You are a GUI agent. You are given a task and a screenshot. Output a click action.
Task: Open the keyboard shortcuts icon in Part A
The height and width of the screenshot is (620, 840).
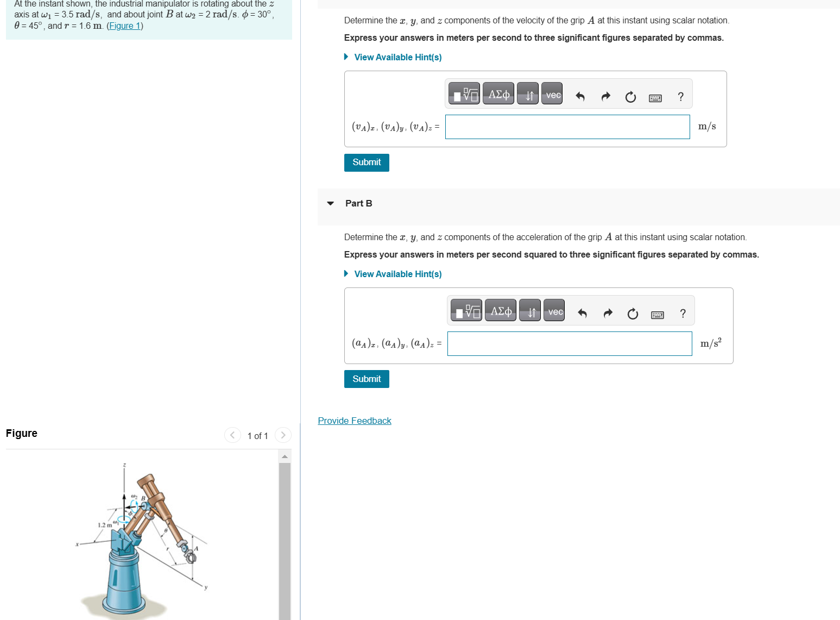click(655, 98)
